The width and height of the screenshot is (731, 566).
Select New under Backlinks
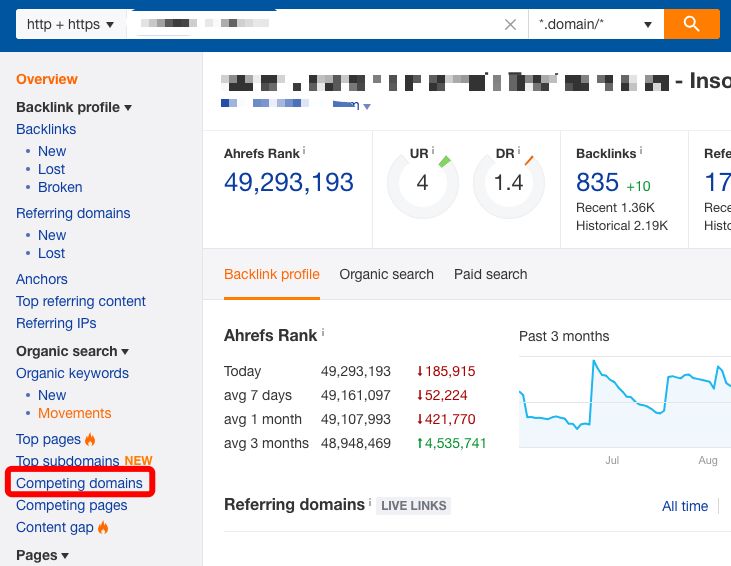pyautogui.click(x=52, y=151)
